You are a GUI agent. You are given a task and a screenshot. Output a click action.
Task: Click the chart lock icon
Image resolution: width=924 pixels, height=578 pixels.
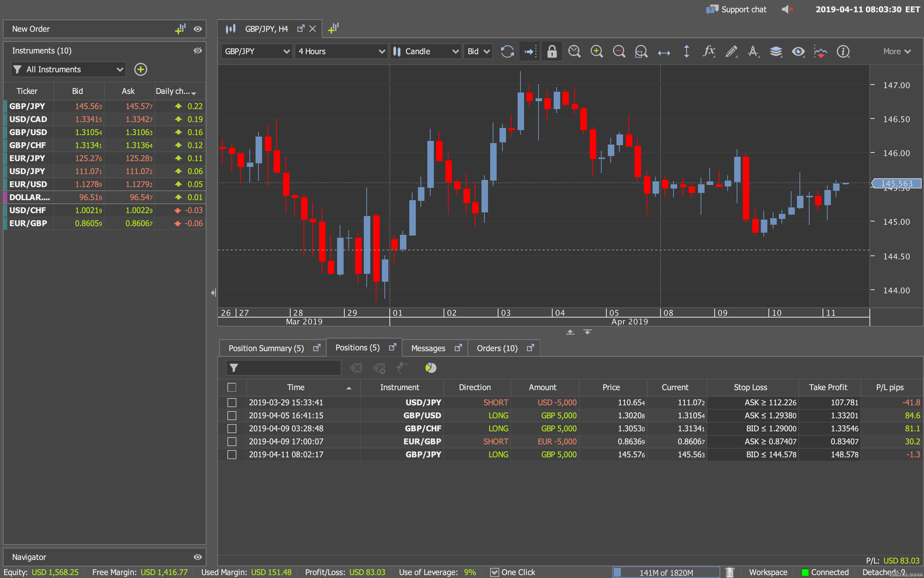click(x=552, y=51)
